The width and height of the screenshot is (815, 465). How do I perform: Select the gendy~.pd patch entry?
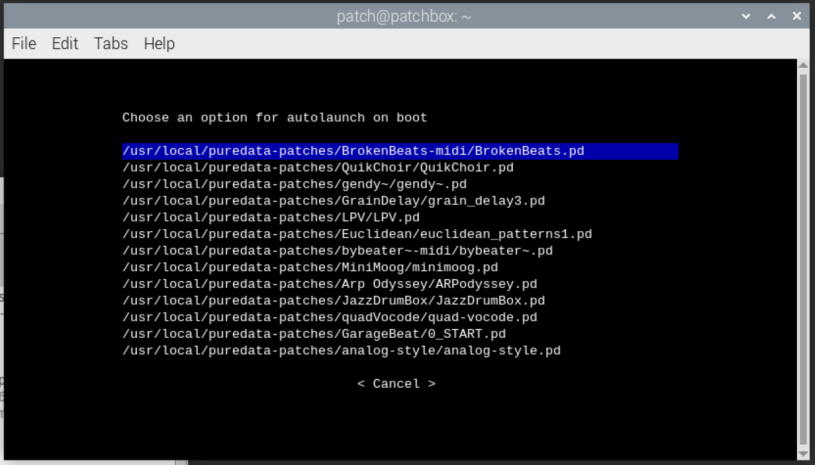[x=294, y=184]
